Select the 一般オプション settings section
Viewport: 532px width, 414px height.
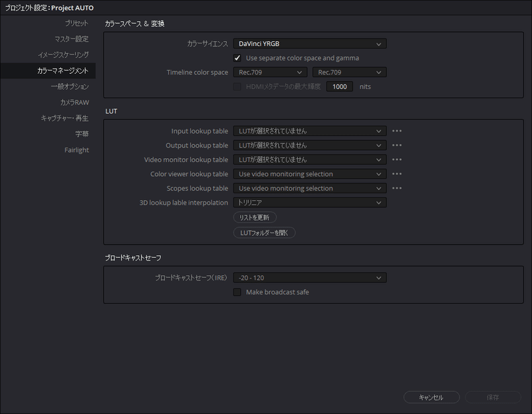pyautogui.click(x=70, y=86)
